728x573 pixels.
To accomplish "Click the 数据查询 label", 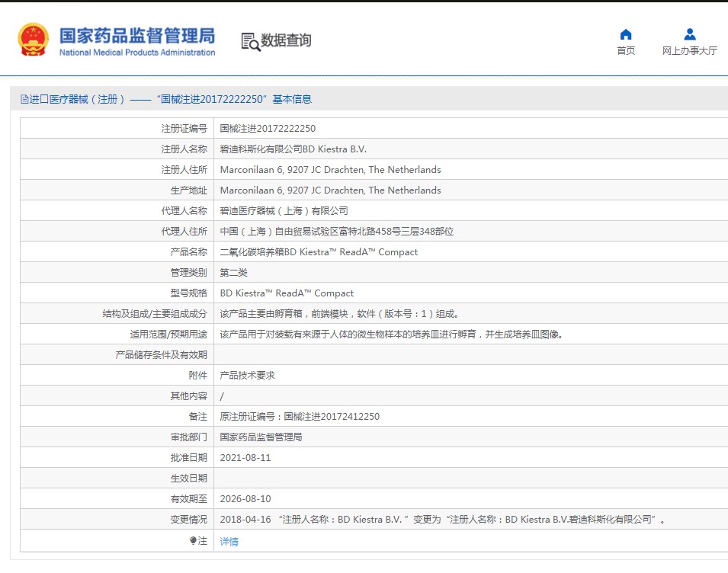I will point(286,40).
